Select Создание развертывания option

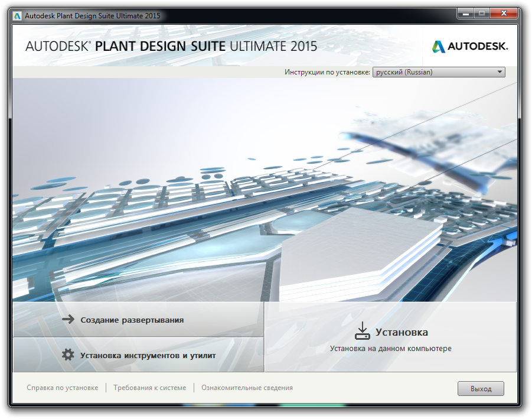pyautogui.click(x=138, y=320)
